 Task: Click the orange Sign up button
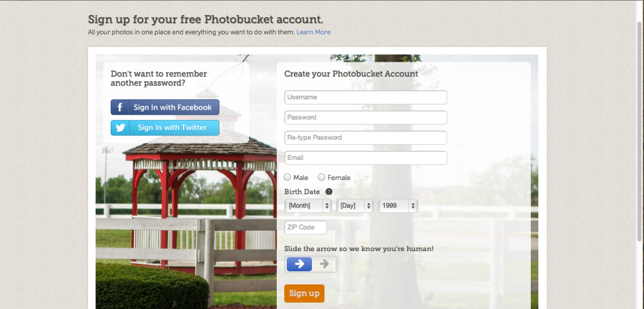pos(304,293)
